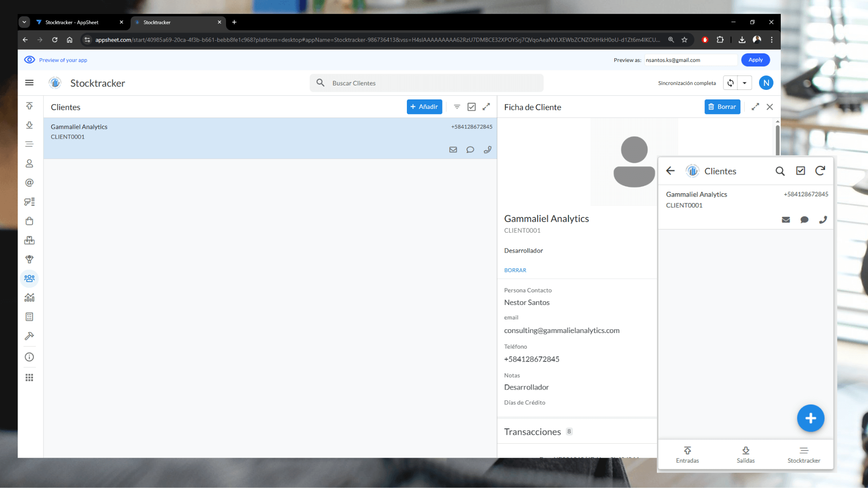The width and height of the screenshot is (868, 488).
Task: Click refresh icon in mobile preview
Action: [x=820, y=171]
